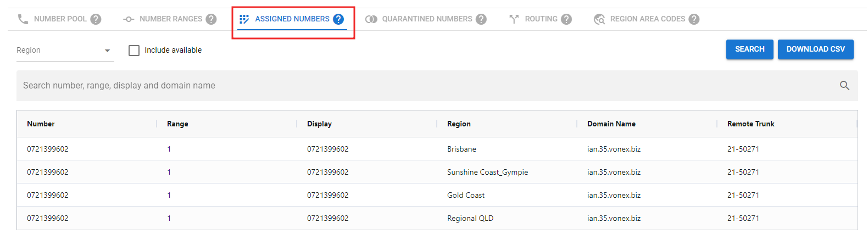The height and width of the screenshot is (239, 868).
Task: Open the Region Area Codes tab
Action: point(647,19)
